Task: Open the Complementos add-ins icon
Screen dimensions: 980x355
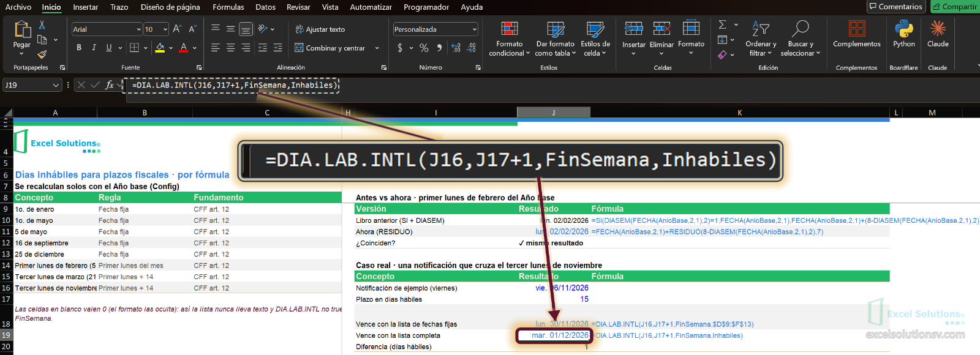Action: coord(857,34)
